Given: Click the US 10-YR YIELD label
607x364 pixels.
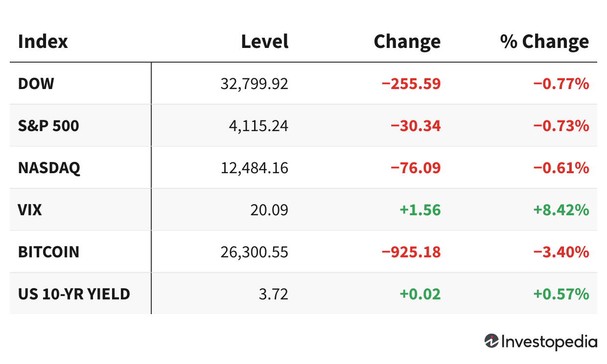Looking at the screenshot, I should pos(74,294).
